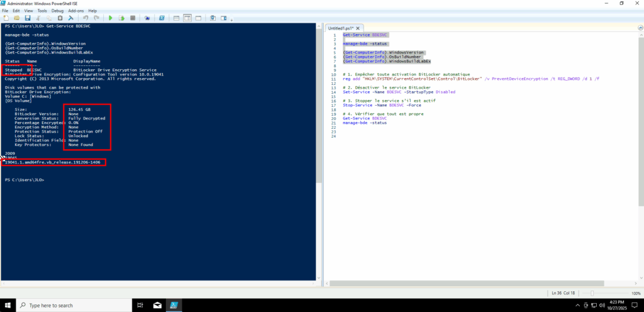Run the script with the green play icon
Image resolution: width=644 pixels, height=312 pixels.
pyautogui.click(x=111, y=18)
